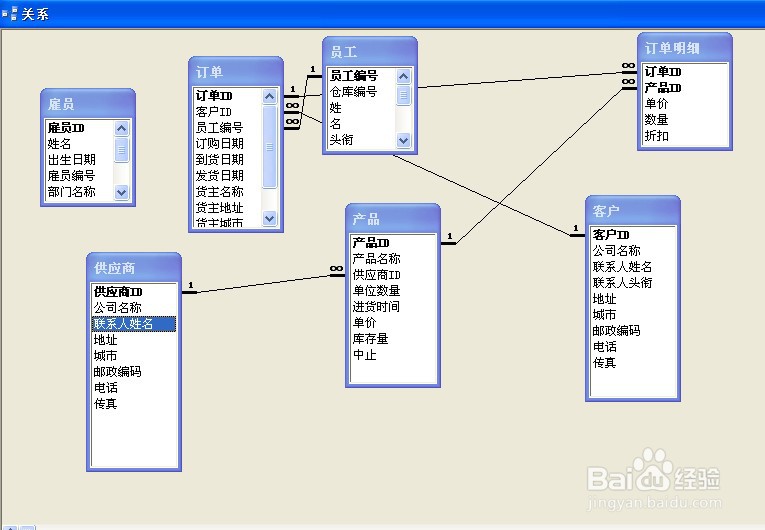Select the 订单 table title bar
This screenshot has width=765, height=530.
[236, 71]
